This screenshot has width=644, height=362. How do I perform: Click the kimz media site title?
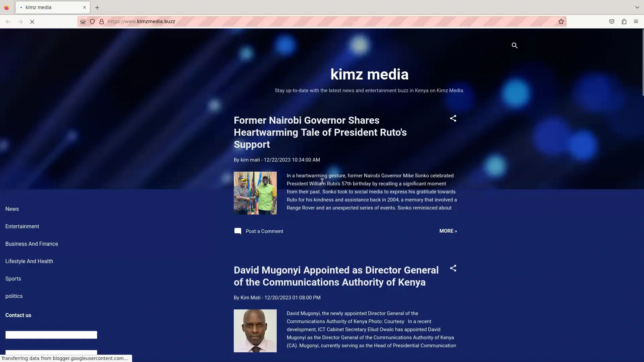[x=369, y=74]
